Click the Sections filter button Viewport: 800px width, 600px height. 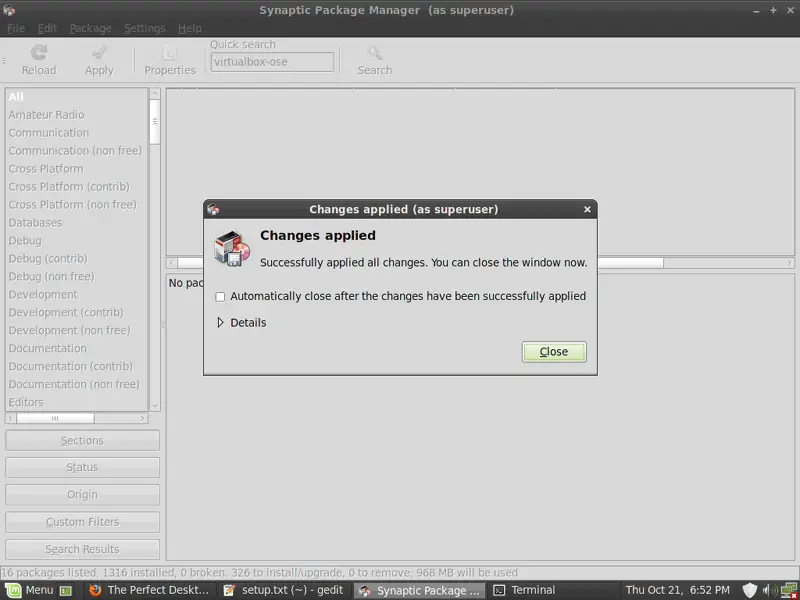tap(82, 440)
